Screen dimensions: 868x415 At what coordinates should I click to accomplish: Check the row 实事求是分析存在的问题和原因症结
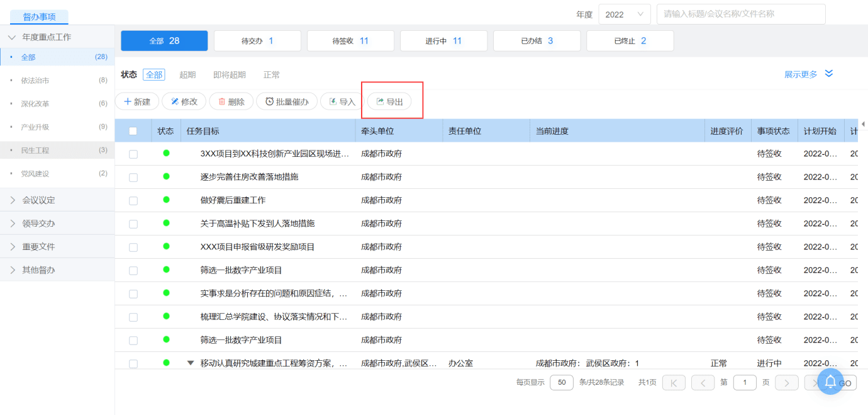133,294
